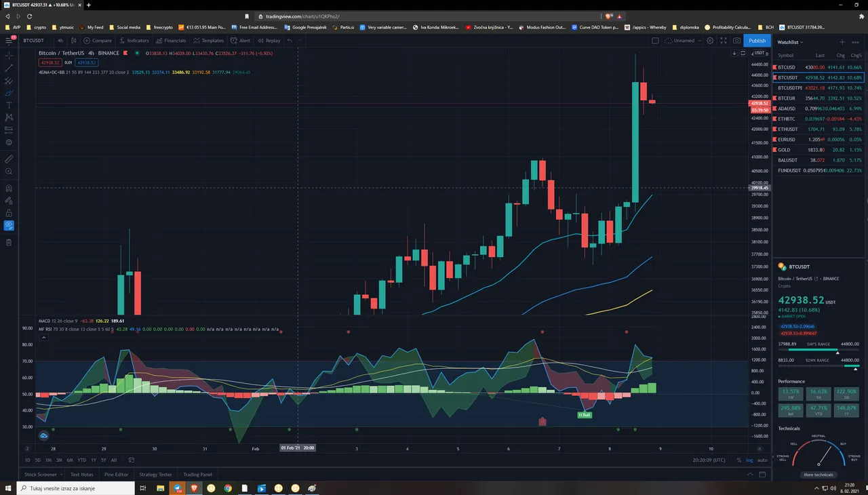
Task: Open chart settings gear icon
Action: coord(710,41)
